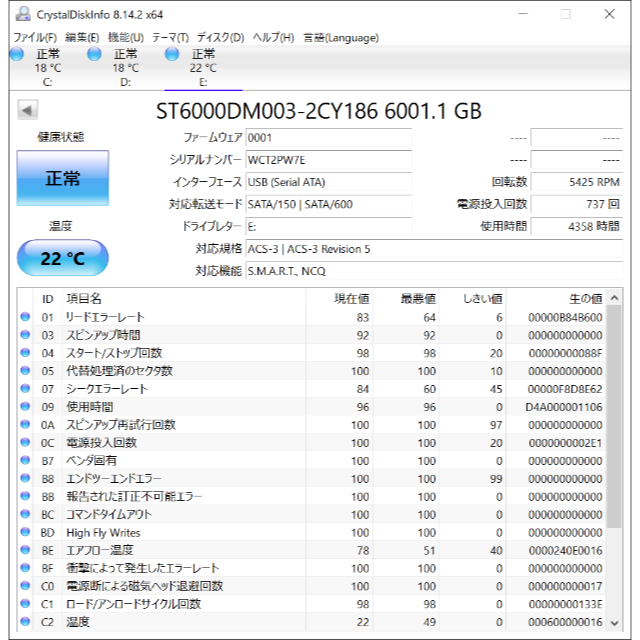Click the 正常 health status button
The width and height of the screenshot is (640, 640).
pyautogui.click(x=63, y=178)
